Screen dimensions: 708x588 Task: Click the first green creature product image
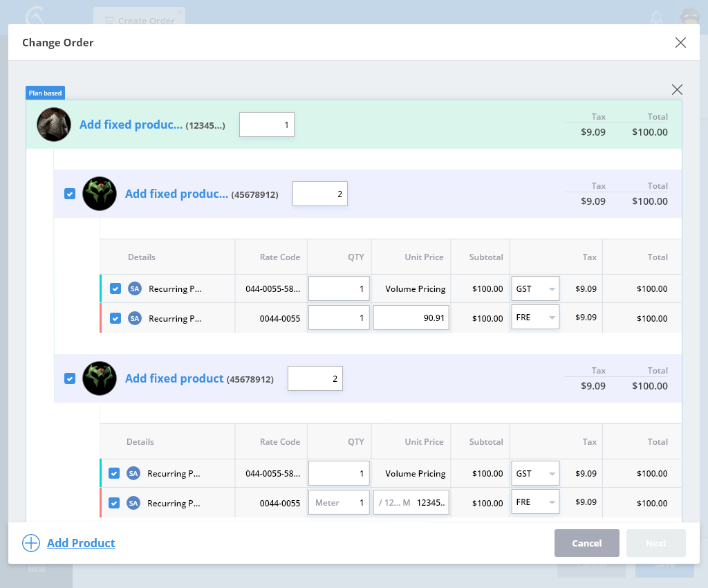point(100,194)
